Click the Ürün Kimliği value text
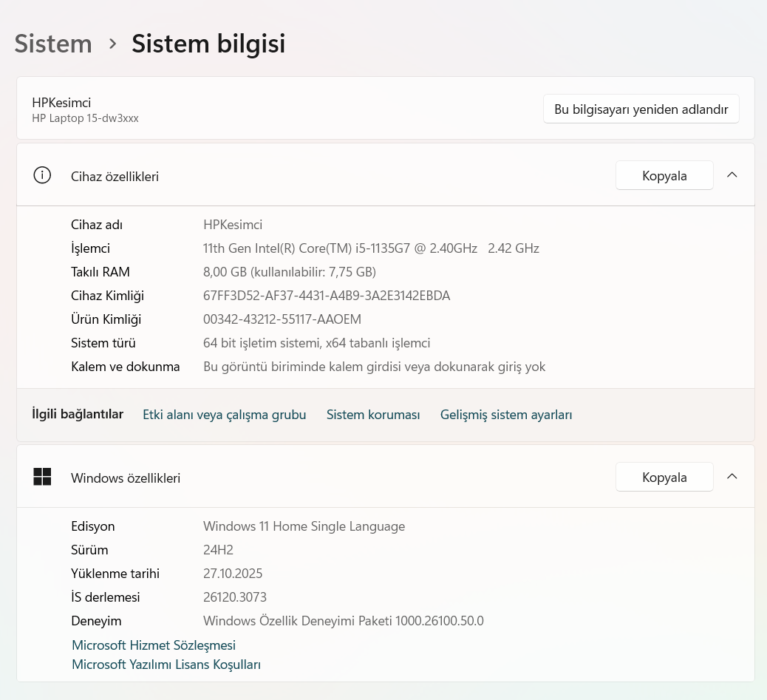This screenshot has width=767, height=700. pyautogui.click(x=282, y=319)
